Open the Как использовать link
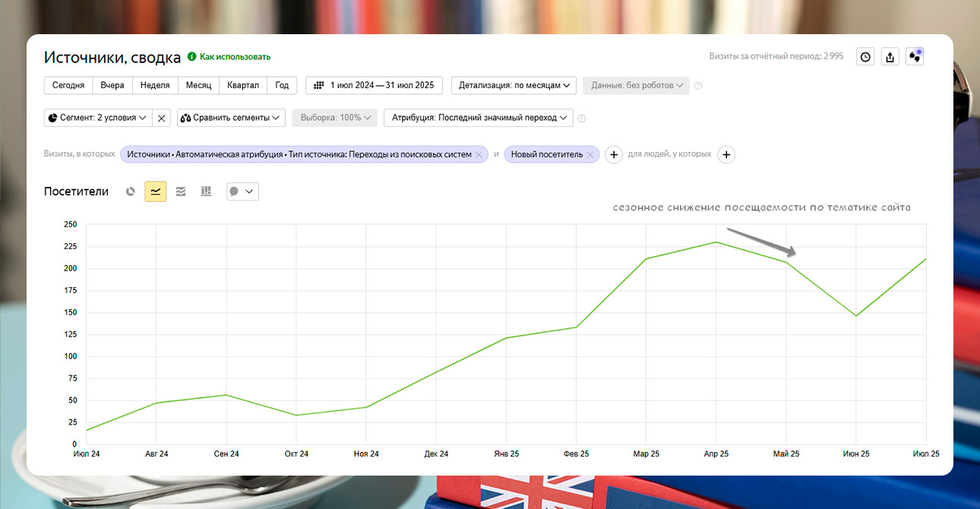 click(x=235, y=57)
